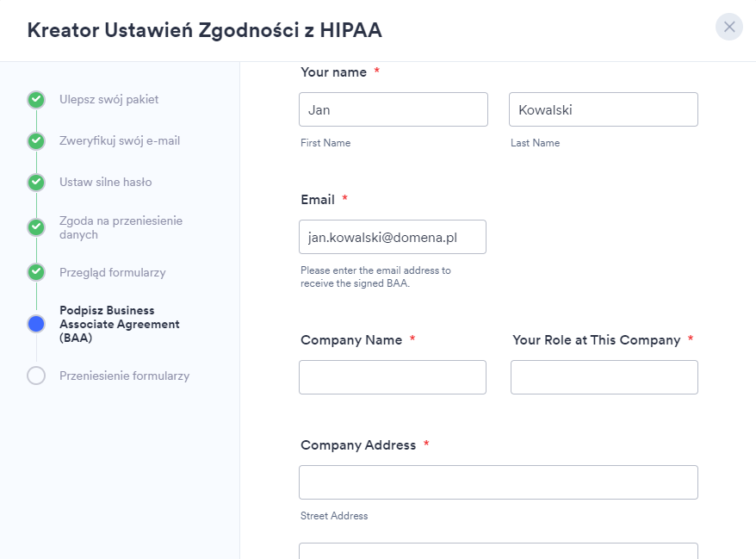Viewport: 756px width, 559px height.
Task: Click the blue active step circle for BAA
Action: 36,324
